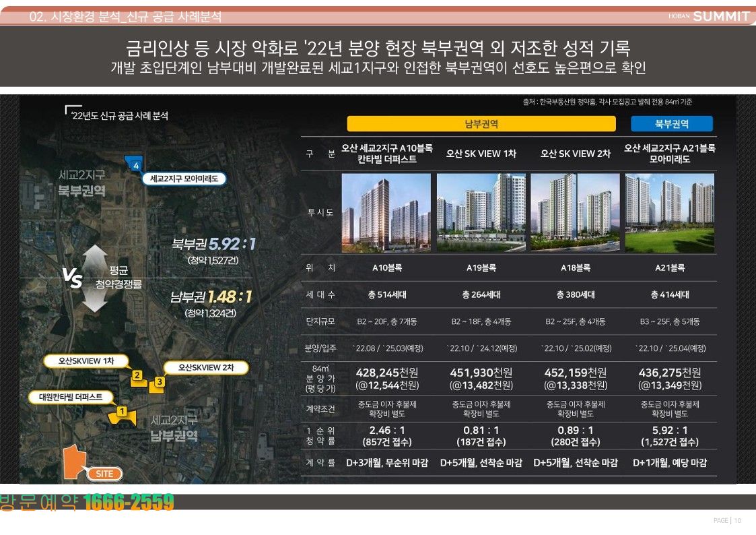Screen dimensions: 756x535
Task: Click the 총 514세대 cell
Action: click(387, 294)
